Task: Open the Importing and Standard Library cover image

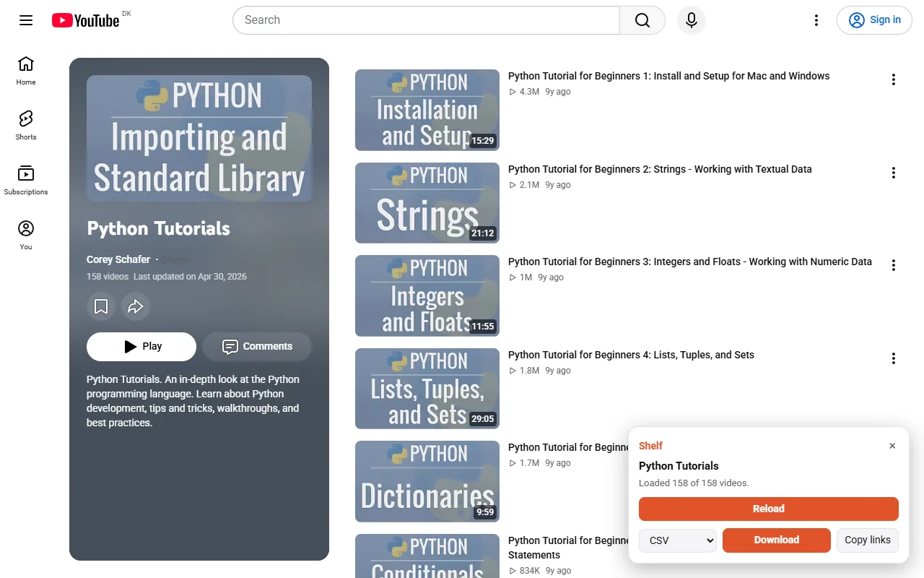Action: pos(199,138)
